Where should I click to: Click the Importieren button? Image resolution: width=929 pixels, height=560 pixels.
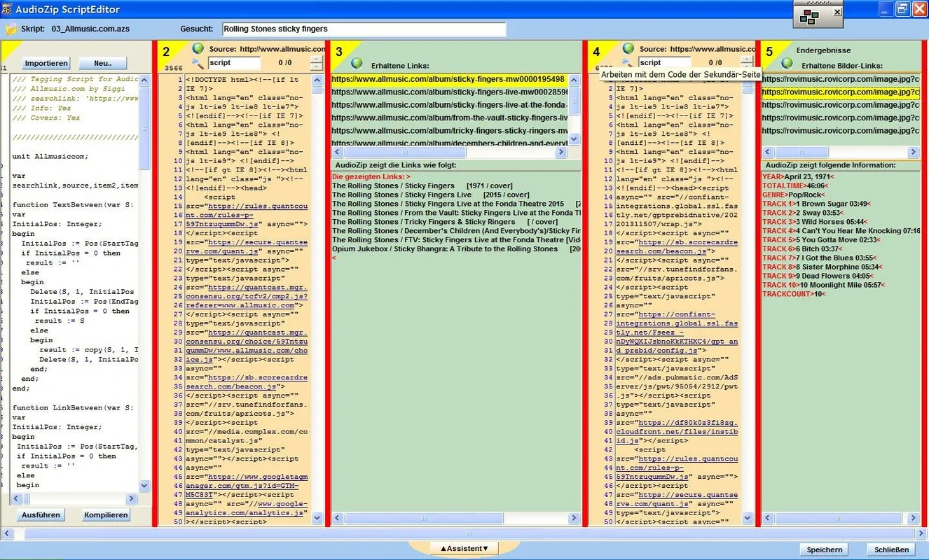click(x=46, y=63)
